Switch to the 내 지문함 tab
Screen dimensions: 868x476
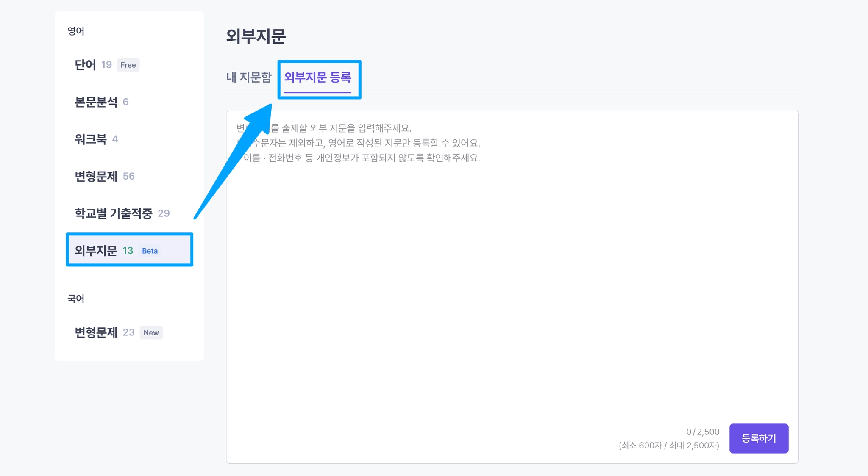point(248,77)
